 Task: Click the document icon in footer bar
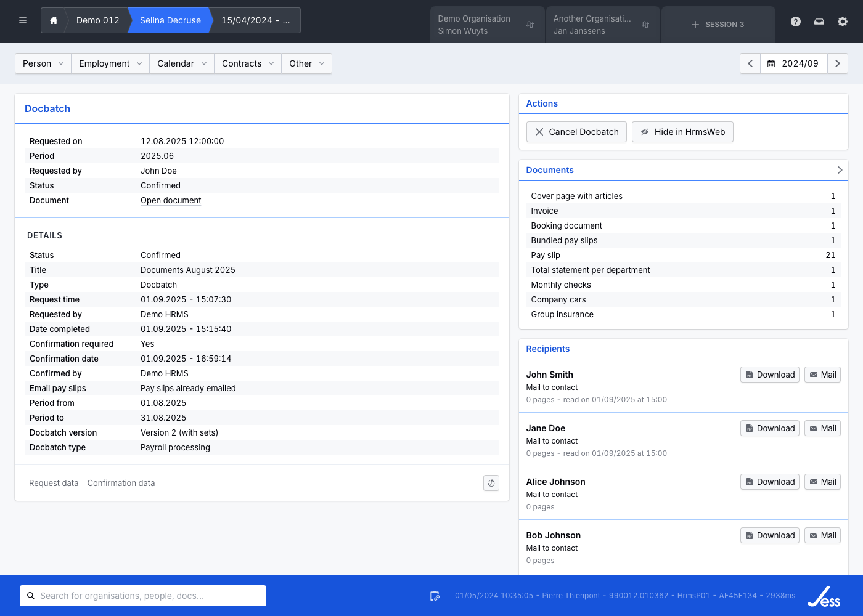pyautogui.click(x=435, y=596)
